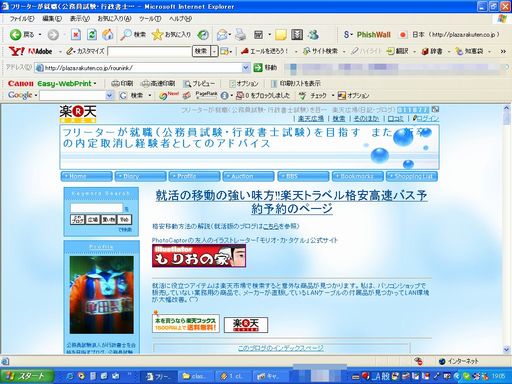This screenshot has height=384, width=512.
Task: Click the Keyword Search text box
Action: click(x=96, y=208)
